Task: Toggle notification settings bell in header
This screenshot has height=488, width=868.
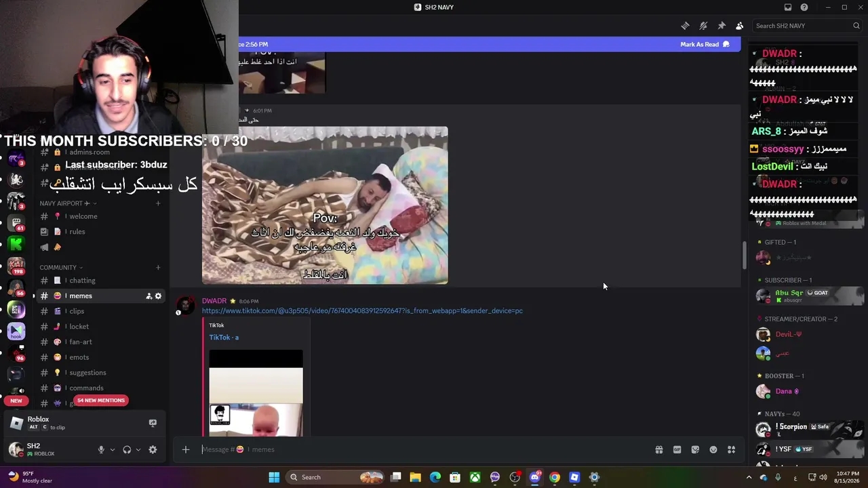Action: [703, 26]
